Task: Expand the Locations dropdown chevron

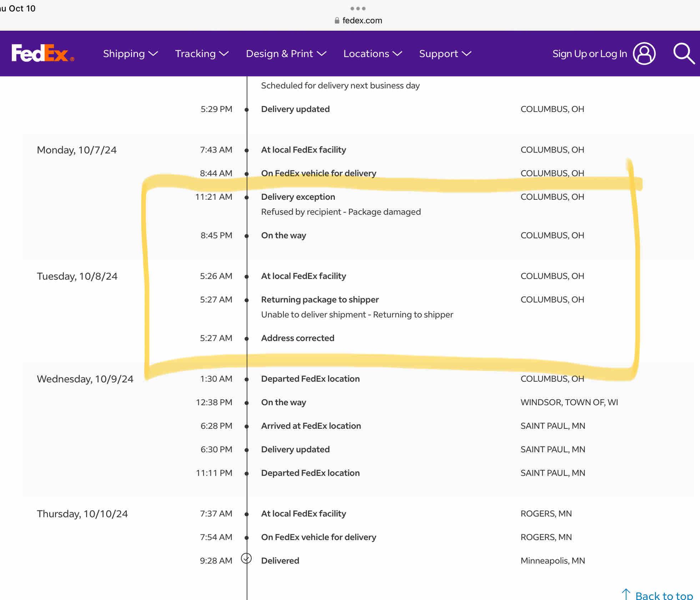Action: pos(397,54)
